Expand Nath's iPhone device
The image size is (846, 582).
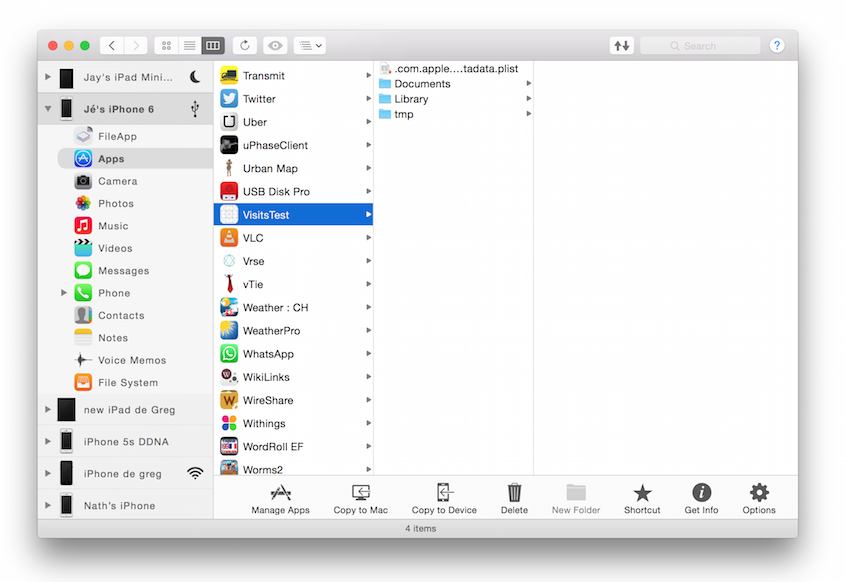click(48, 505)
